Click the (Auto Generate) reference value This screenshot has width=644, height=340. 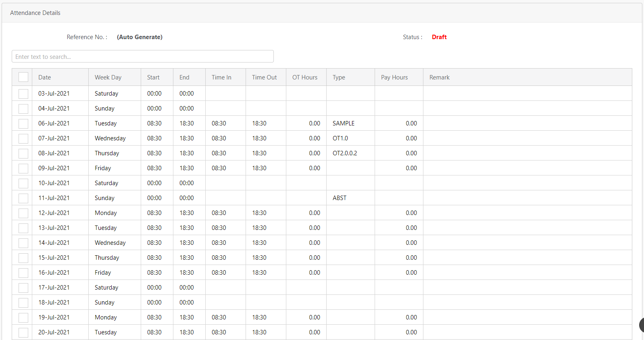140,37
